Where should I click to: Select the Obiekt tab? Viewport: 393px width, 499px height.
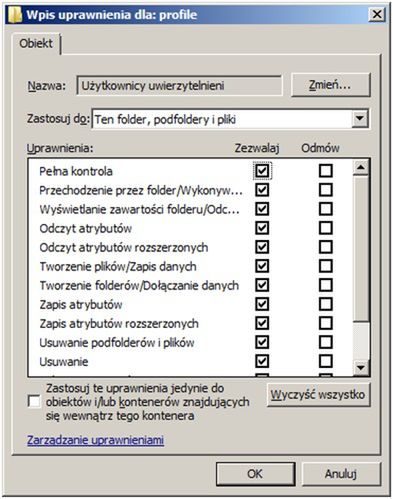click(x=36, y=43)
